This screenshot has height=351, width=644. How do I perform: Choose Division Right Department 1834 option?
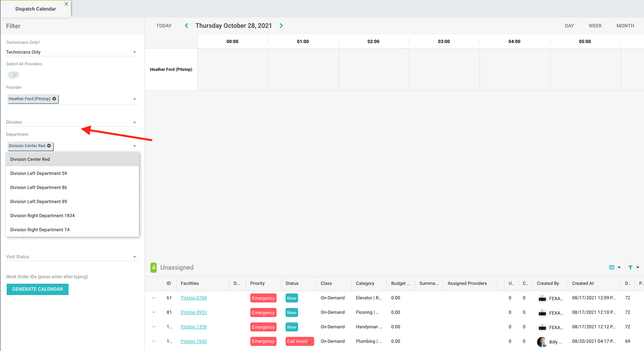[x=42, y=216]
